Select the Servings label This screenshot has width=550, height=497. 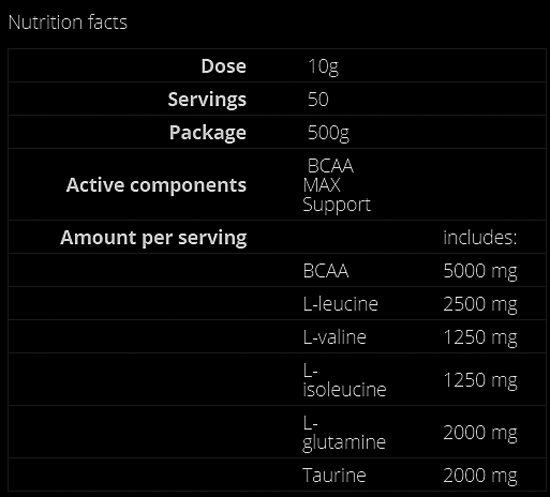[207, 99]
